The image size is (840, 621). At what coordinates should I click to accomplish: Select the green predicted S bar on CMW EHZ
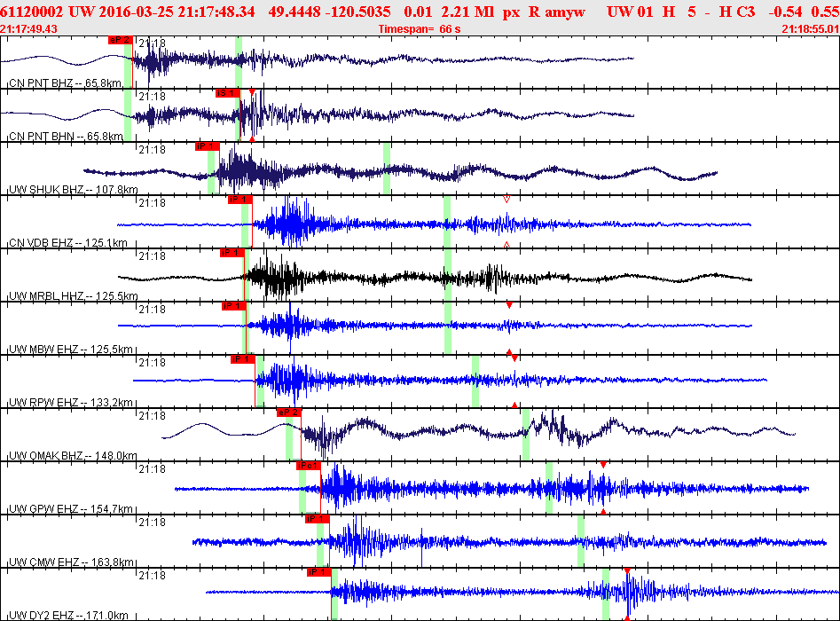[581, 540]
